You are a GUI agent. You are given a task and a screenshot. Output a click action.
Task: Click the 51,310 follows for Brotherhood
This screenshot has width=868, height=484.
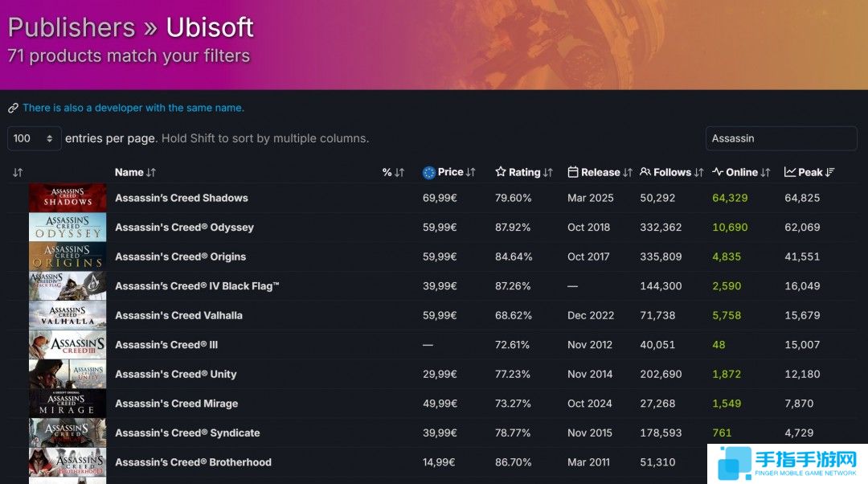pyautogui.click(x=657, y=461)
